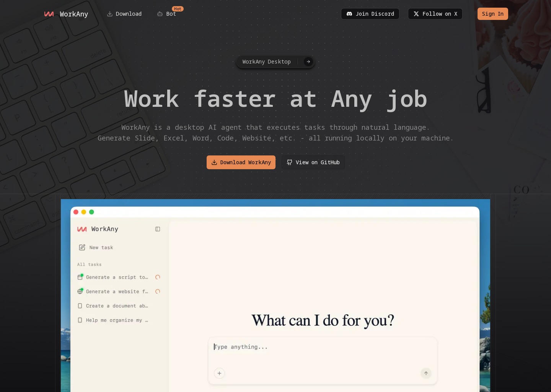
Task: Select the New task label
Action: (101, 248)
